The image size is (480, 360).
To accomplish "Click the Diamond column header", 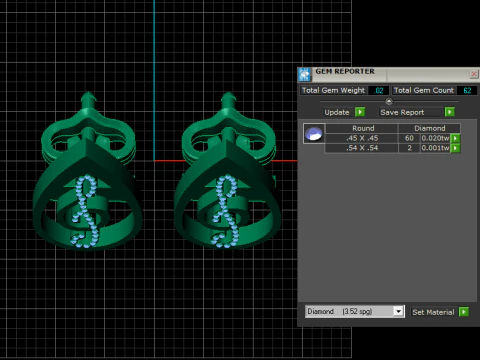I will pos(430,128).
